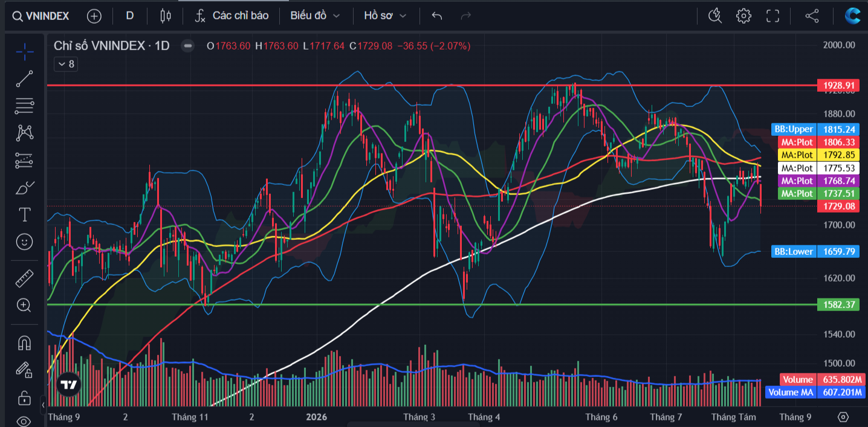868x427 pixels.
Task: Click the MA:Plot 1806.33 red label
Action: pyautogui.click(x=818, y=142)
